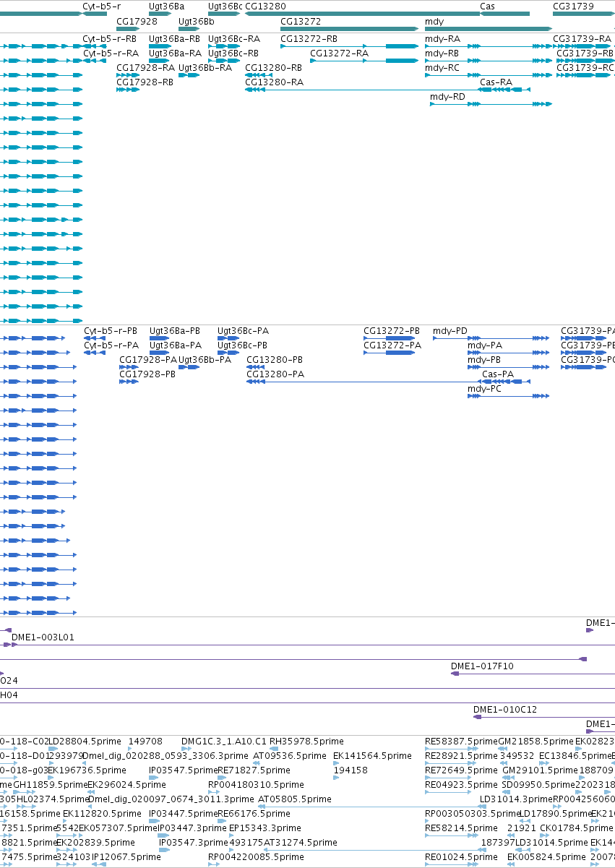The width and height of the screenshot is (615, 868).
Task: Select BAC clone label DME1-010C12
Action: pos(505,709)
